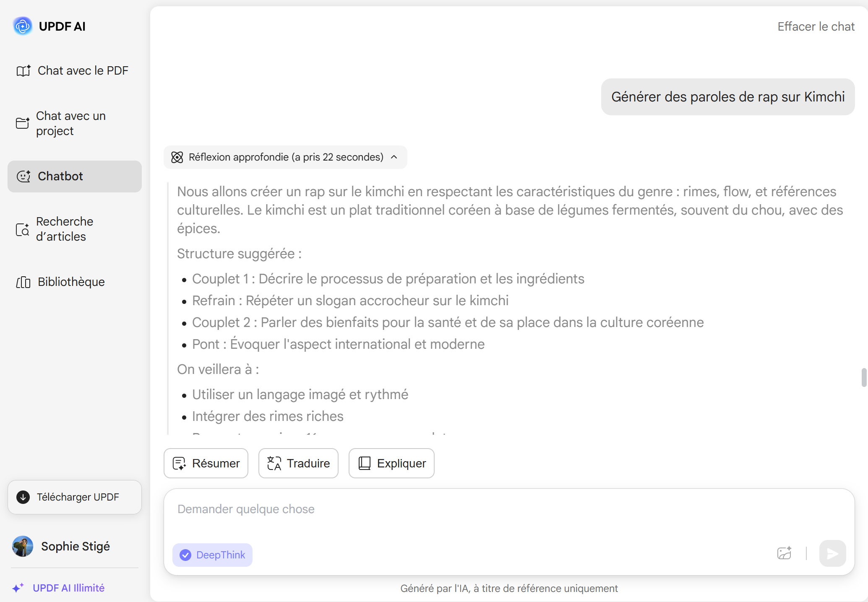Click the Expliquer button

click(x=391, y=463)
